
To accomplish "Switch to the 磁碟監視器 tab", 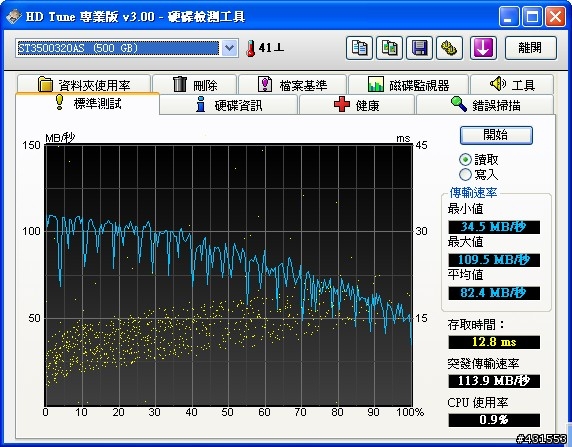I will [x=408, y=84].
